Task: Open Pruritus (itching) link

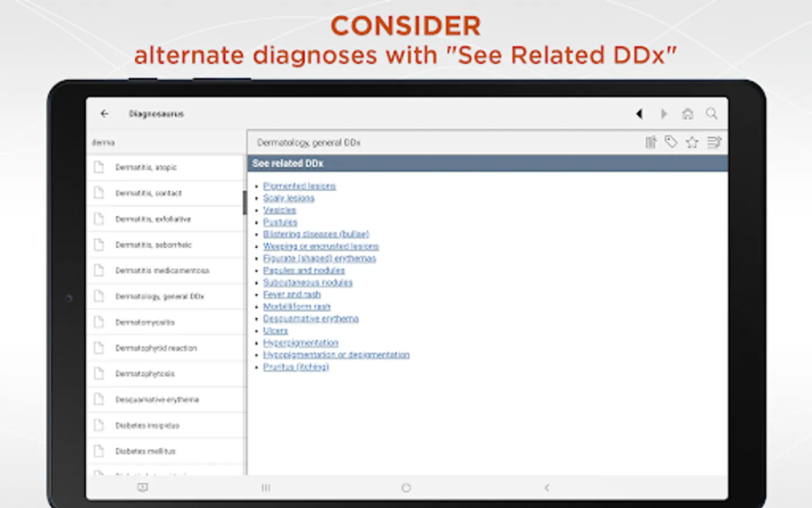Action: pyautogui.click(x=296, y=367)
